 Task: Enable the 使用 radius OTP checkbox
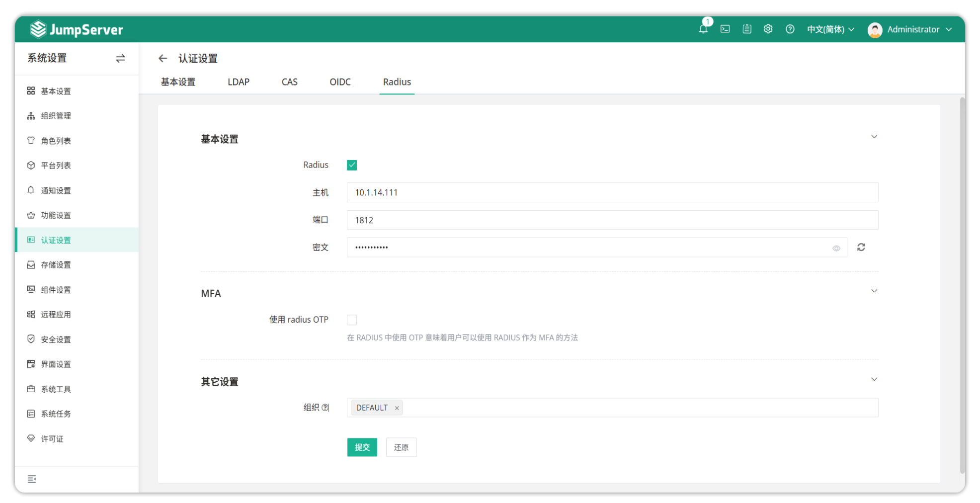tap(352, 320)
